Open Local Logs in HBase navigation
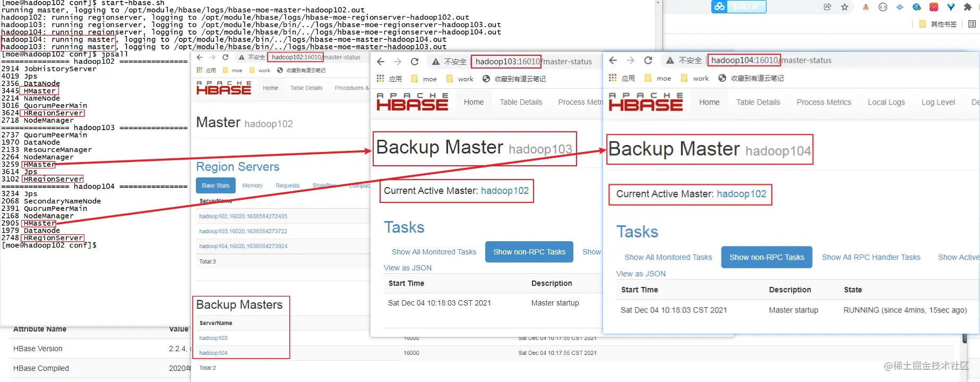 pos(886,102)
